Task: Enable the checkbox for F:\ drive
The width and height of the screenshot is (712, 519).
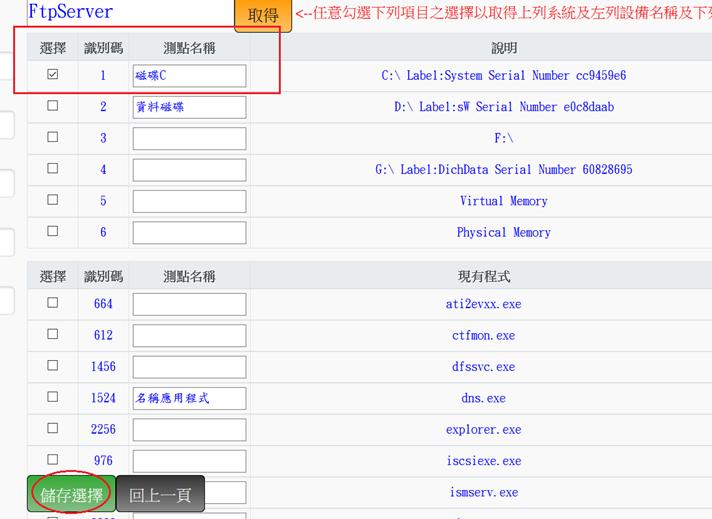Action: 53,138
